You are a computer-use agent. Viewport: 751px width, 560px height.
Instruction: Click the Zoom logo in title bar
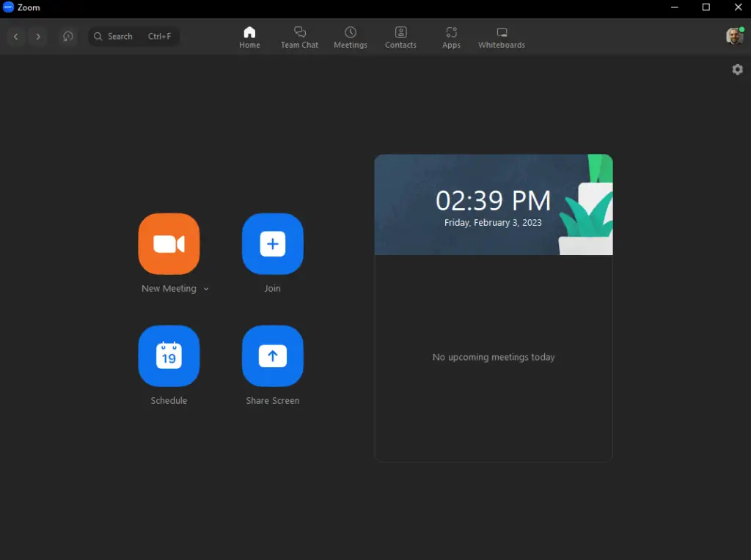pyautogui.click(x=9, y=7)
